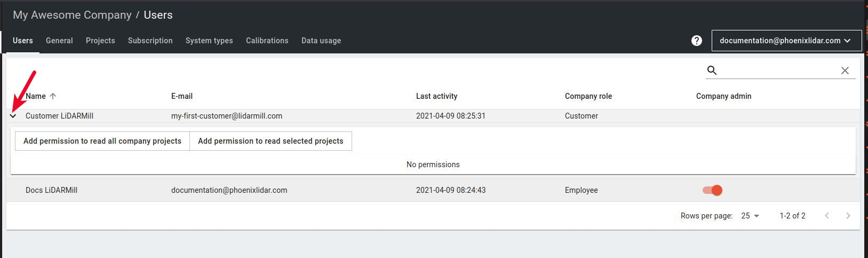The height and width of the screenshot is (258, 868).
Task: Click into the user search field
Action: (778, 71)
